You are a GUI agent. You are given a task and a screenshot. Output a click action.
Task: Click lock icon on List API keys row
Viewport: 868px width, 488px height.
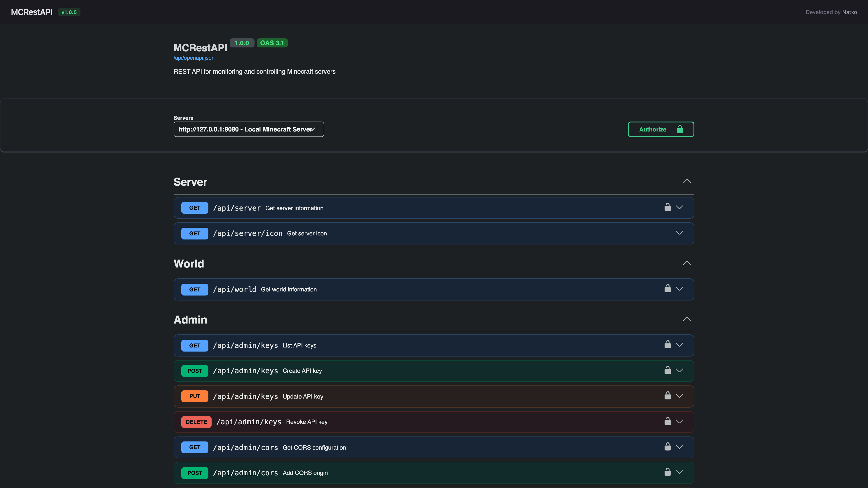pyautogui.click(x=668, y=345)
